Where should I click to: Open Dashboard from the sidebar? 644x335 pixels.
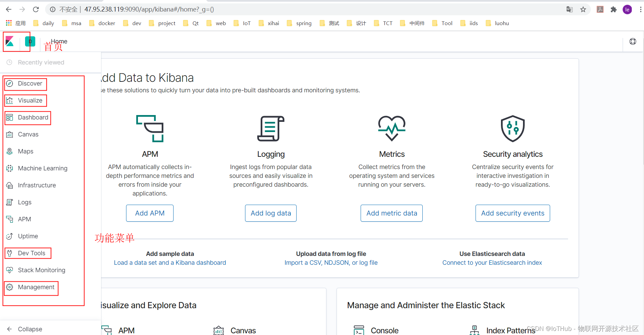pyautogui.click(x=33, y=117)
